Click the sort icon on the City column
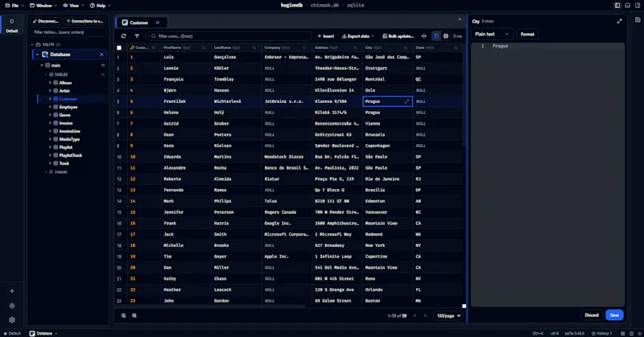The height and width of the screenshot is (337, 644). click(406, 47)
